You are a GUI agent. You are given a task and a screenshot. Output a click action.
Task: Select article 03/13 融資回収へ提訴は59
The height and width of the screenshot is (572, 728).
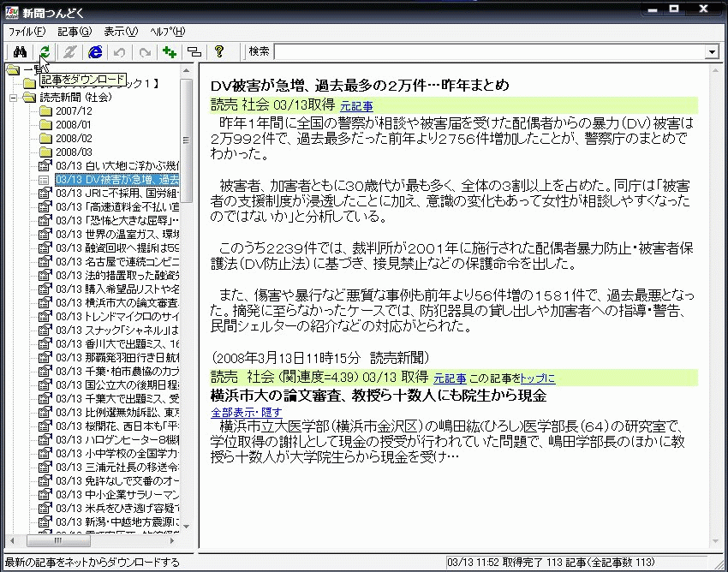117,248
